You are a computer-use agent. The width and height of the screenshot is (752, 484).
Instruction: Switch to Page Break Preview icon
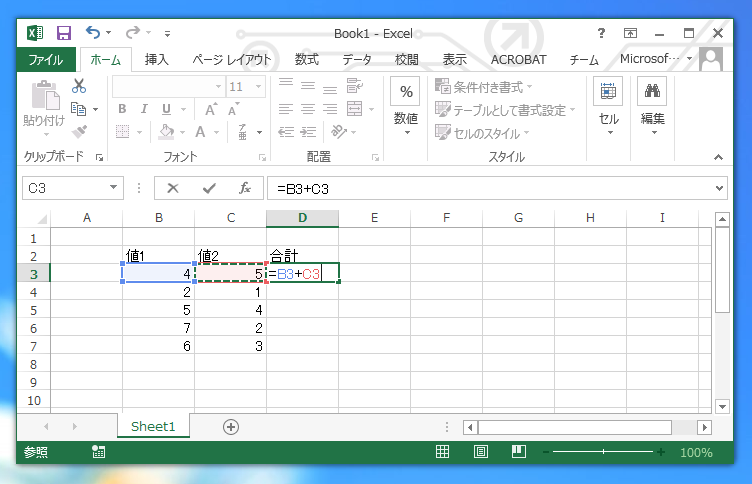tap(518, 451)
